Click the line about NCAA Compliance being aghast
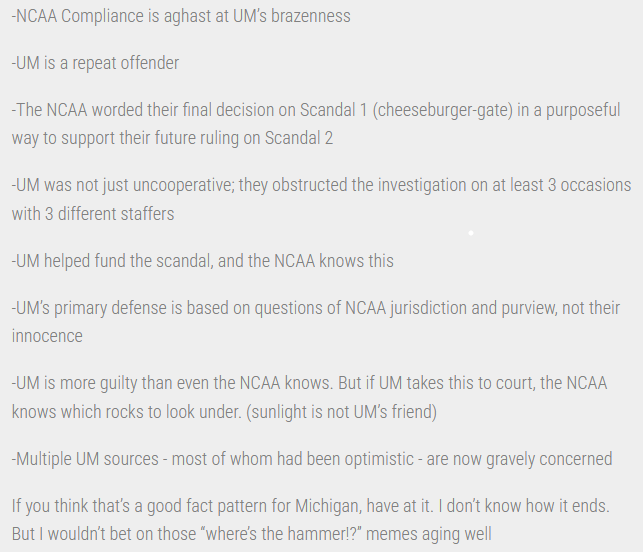This screenshot has width=643, height=552. point(181,16)
